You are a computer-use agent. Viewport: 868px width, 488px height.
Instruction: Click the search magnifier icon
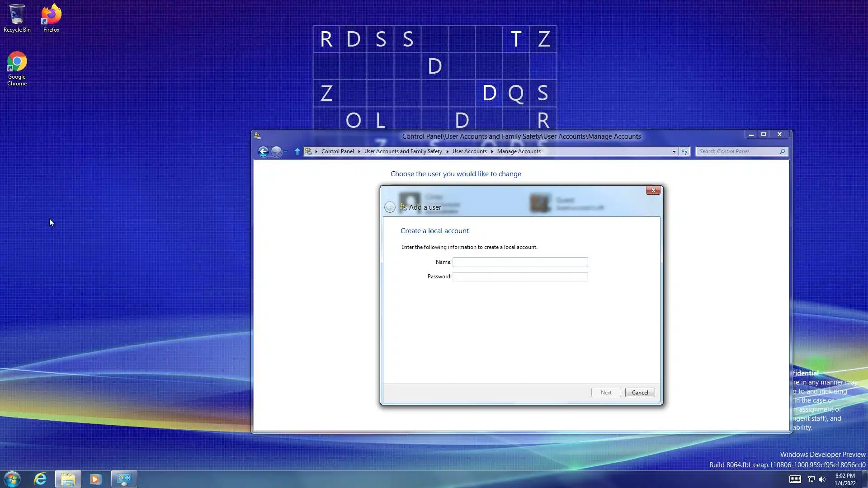pos(782,151)
